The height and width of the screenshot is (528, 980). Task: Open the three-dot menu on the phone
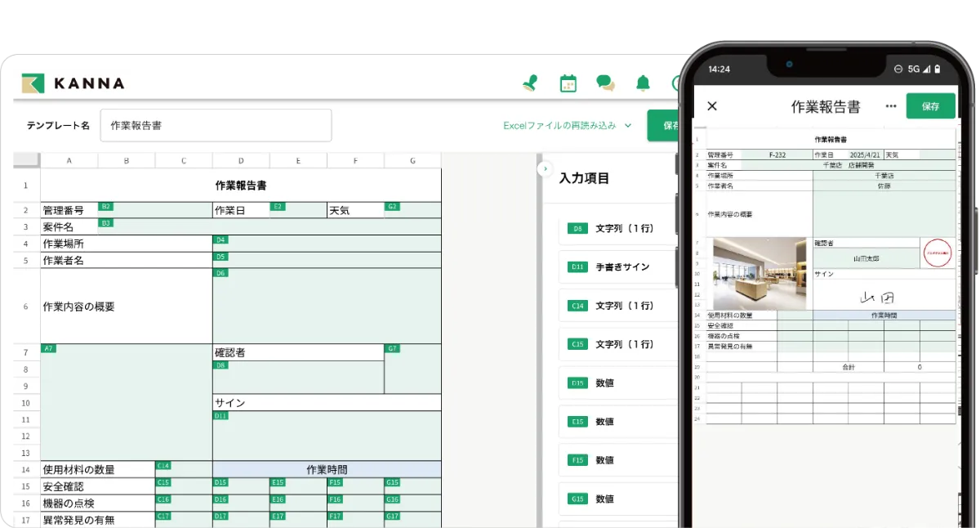tap(891, 106)
